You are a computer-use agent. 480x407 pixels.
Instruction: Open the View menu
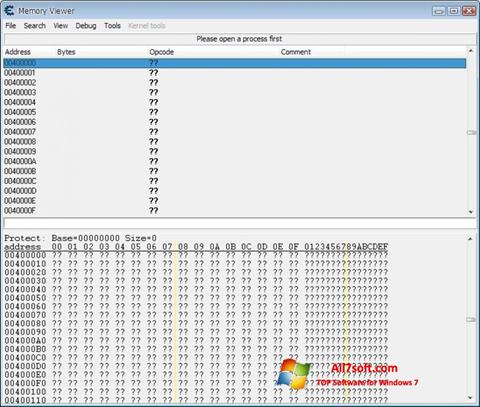point(61,26)
